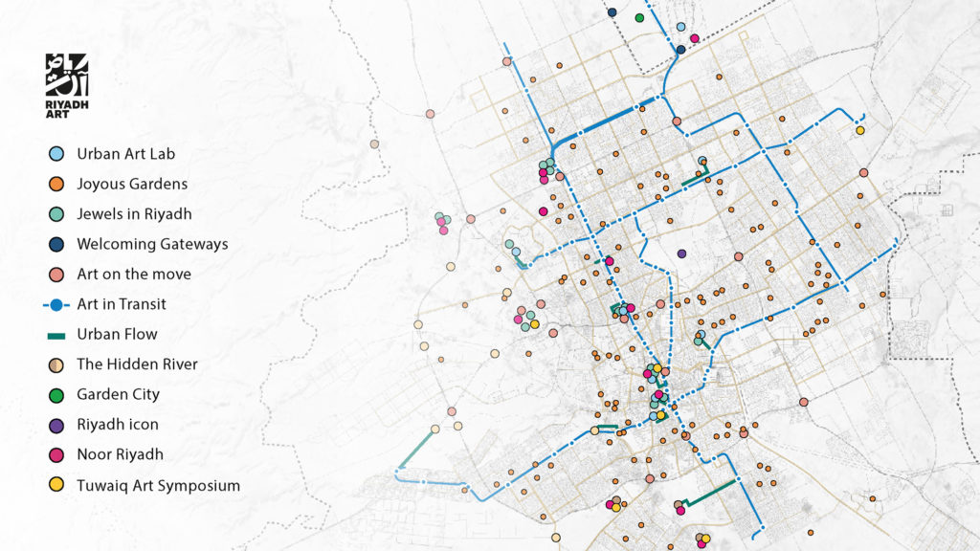Viewport: 980px width, 551px height.
Task: Click the orange Joyous Gardens legend dot
Action: pyautogui.click(x=56, y=184)
